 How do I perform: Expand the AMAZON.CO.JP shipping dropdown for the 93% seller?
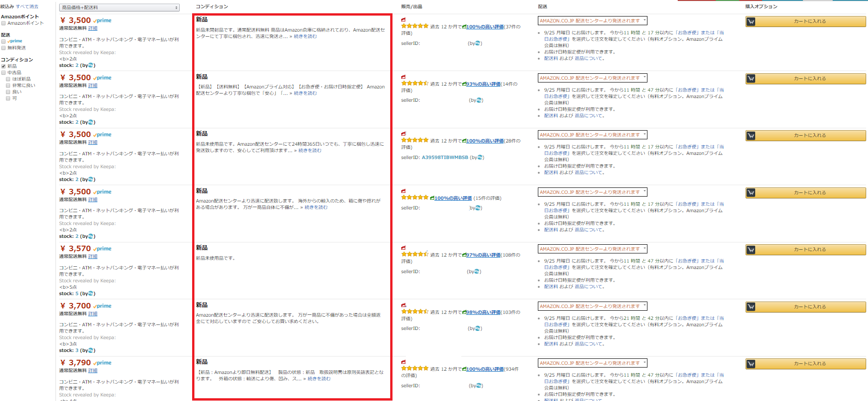[592, 78]
